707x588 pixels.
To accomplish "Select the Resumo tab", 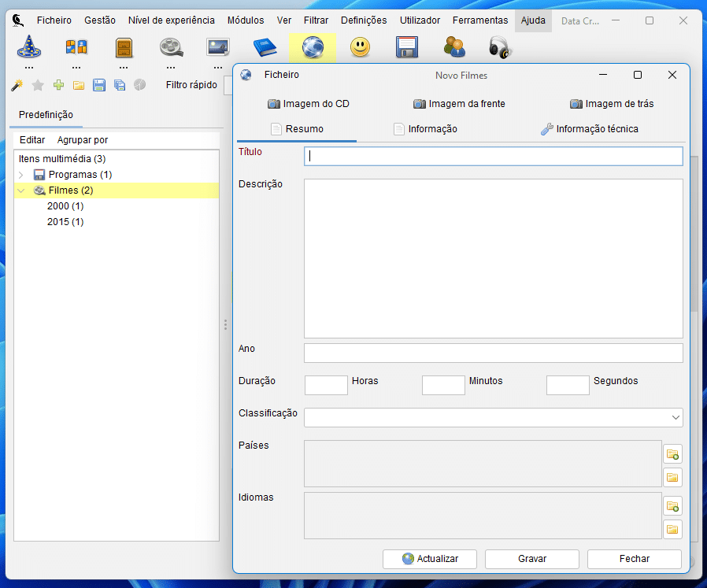I will click(297, 129).
